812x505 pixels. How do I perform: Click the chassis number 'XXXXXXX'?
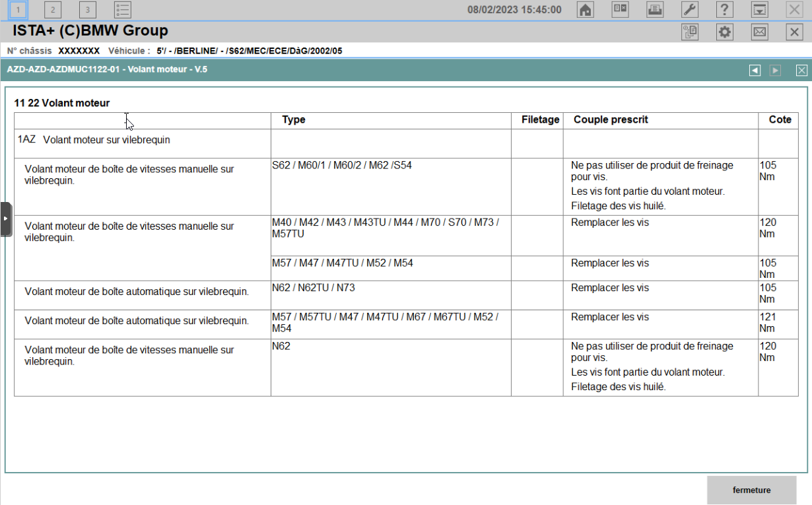coord(79,51)
